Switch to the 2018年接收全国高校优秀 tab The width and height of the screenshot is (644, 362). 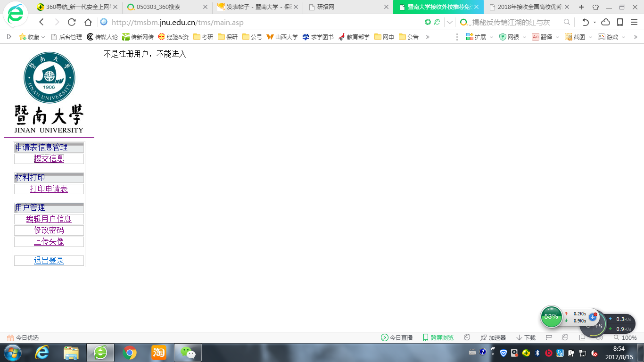[530, 7]
